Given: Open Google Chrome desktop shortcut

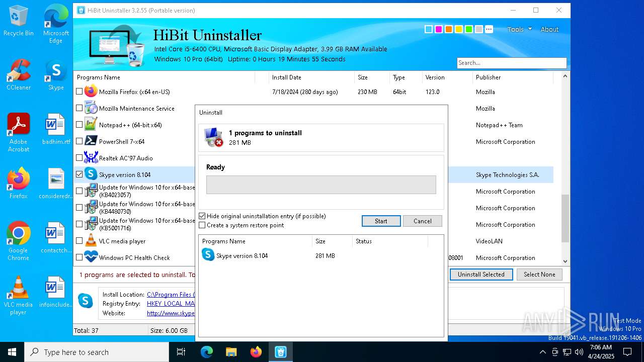Looking at the screenshot, I should (x=19, y=241).
